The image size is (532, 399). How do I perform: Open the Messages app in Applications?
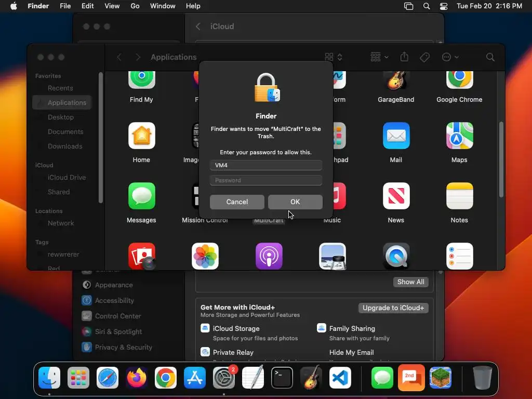pyautogui.click(x=141, y=196)
